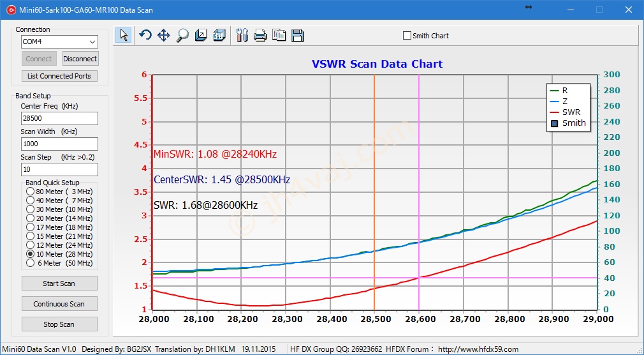Screen dimensions: 644x355
Task: Click the 28,500 x-axis label
Action: tap(374, 319)
